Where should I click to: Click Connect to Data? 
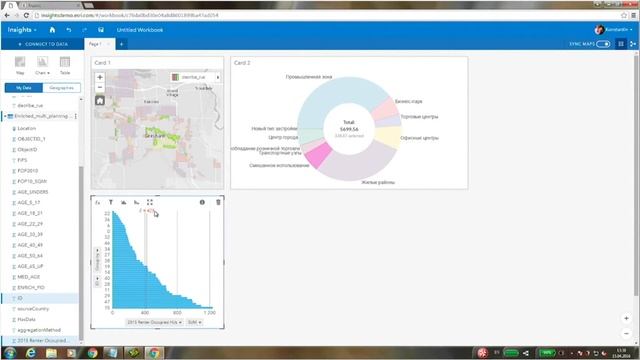click(x=43, y=44)
